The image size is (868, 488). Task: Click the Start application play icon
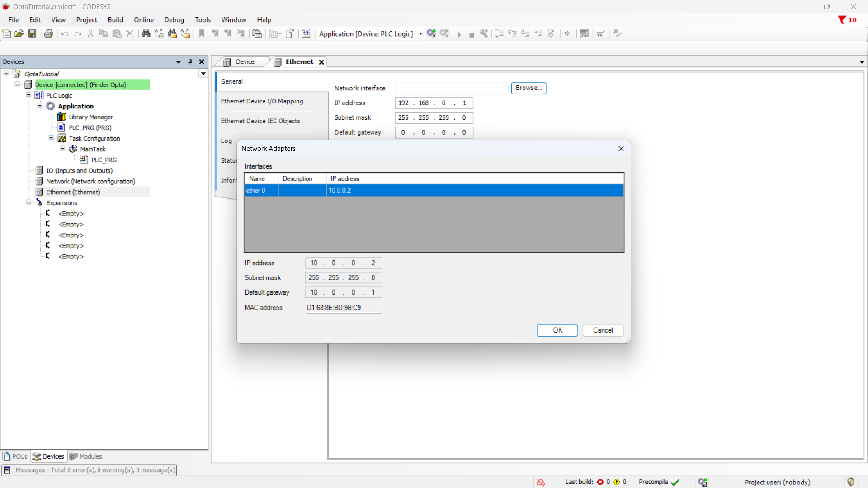coord(459,34)
